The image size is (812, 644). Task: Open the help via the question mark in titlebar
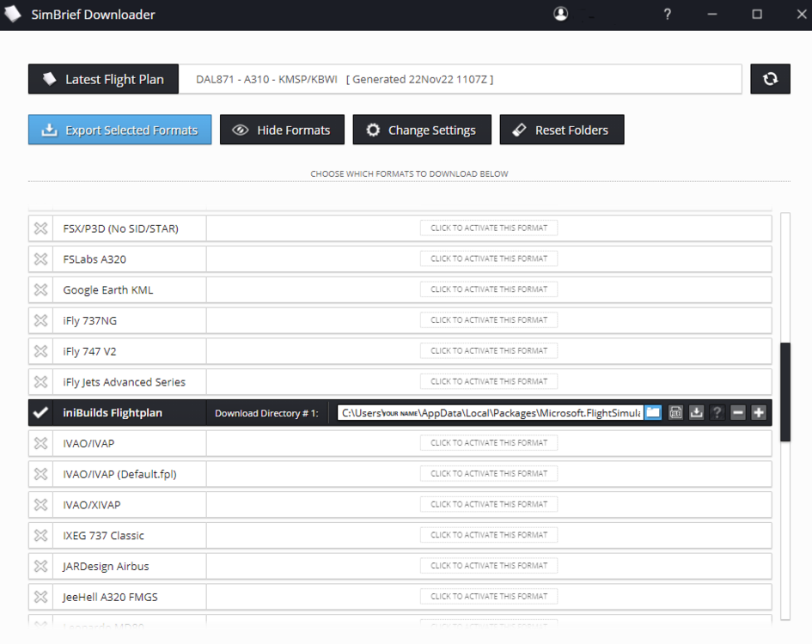click(x=667, y=14)
